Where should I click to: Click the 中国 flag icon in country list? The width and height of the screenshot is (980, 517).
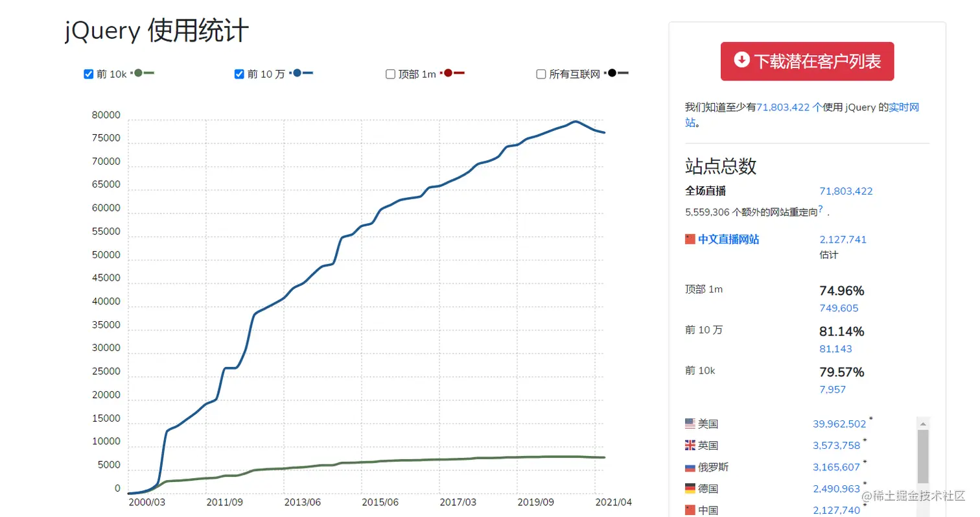[x=690, y=510]
